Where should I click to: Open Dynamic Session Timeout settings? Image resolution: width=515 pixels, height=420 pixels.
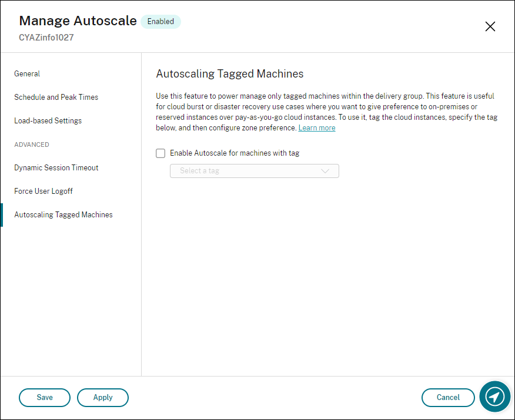[x=56, y=167]
